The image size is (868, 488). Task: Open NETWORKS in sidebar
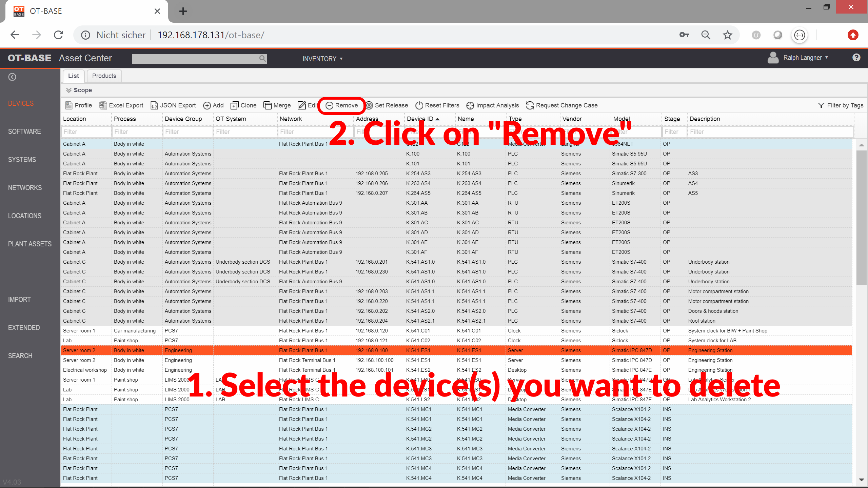(25, 188)
